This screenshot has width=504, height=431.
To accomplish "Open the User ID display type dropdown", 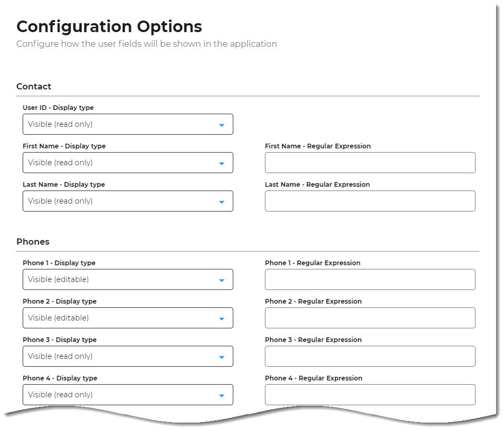I will pos(127,124).
